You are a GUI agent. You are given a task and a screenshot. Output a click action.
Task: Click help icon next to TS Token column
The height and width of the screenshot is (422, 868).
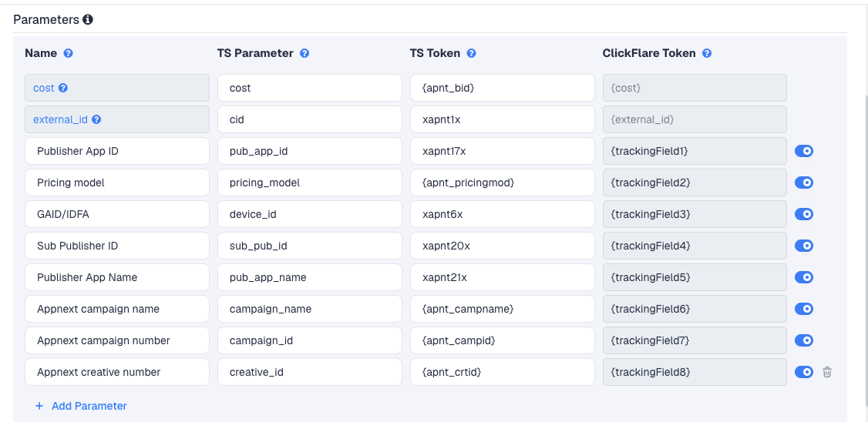[x=471, y=54]
